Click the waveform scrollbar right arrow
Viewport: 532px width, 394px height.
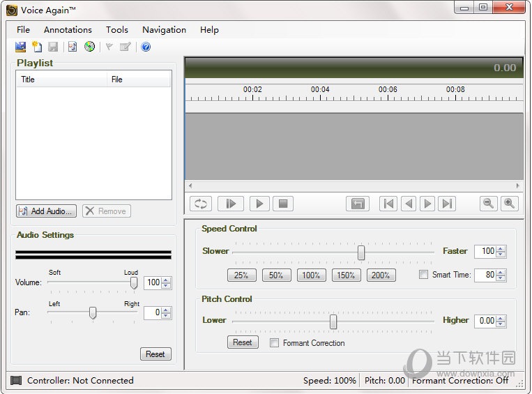pyautogui.click(x=517, y=185)
